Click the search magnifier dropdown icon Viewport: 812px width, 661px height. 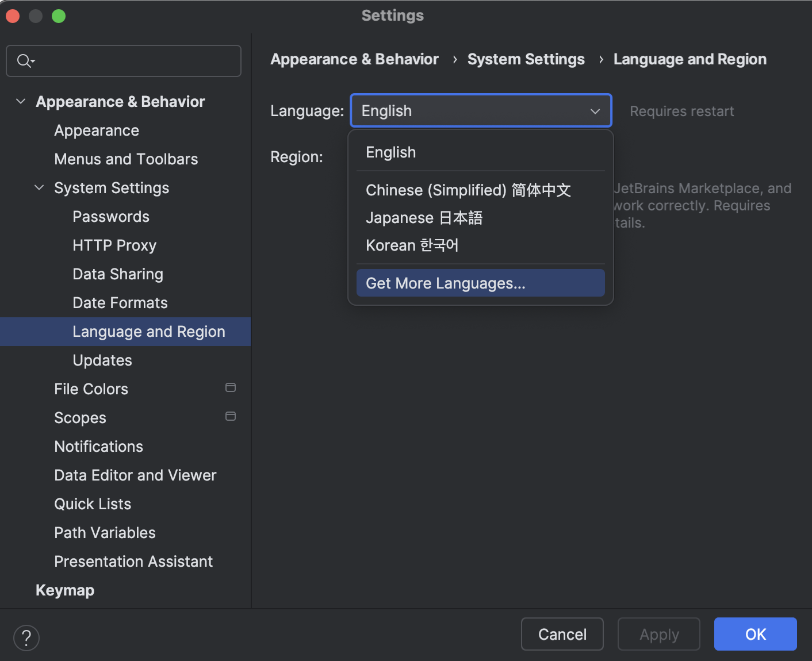(x=25, y=60)
